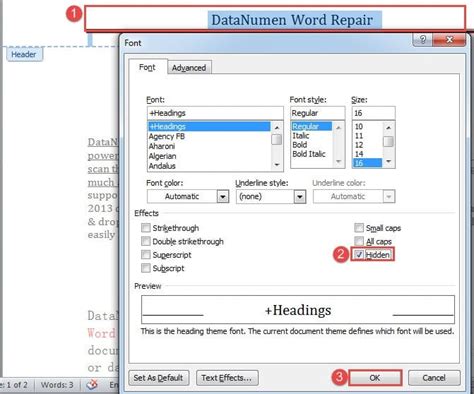Click Set As Default button
The height and width of the screenshot is (394, 474).
point(158,378)
